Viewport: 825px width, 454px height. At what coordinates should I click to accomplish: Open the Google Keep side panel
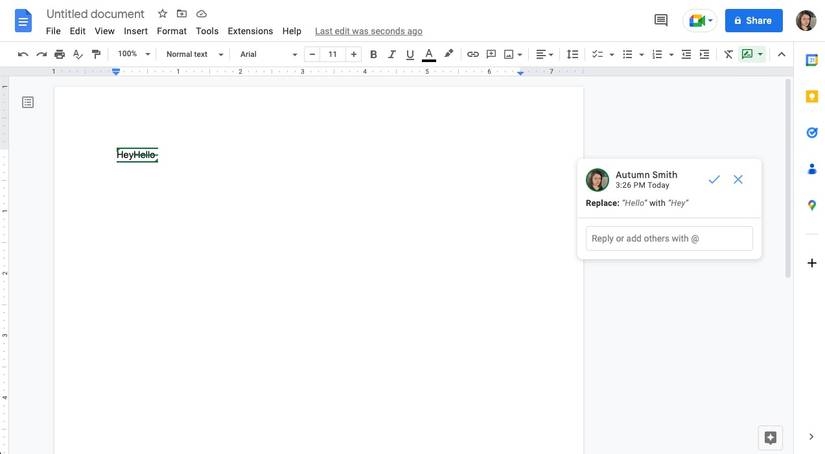coord(812,96)
